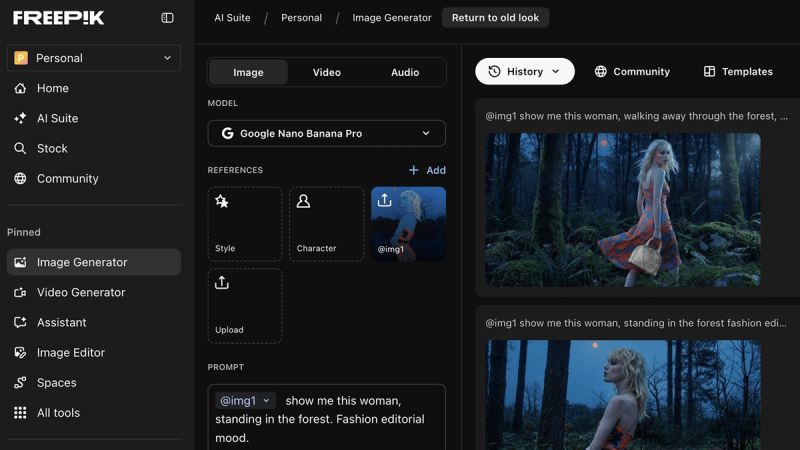Click Image Generator breadcrumb
The width and height of the screenshot is (800, 450).
point(392,18)
